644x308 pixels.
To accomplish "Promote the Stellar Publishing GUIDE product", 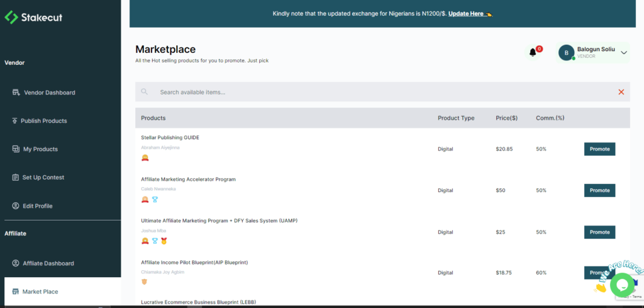I will pyautogui.click(x=599, y=149).
